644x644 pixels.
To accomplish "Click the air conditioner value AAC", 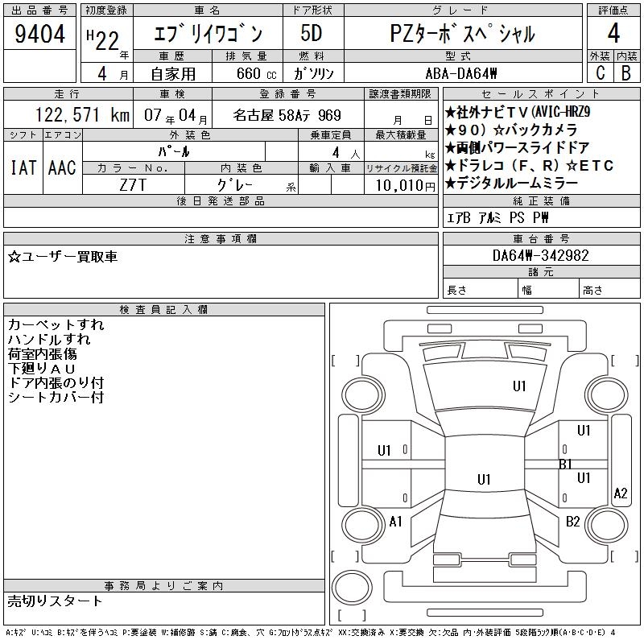I will pos(62,167).
